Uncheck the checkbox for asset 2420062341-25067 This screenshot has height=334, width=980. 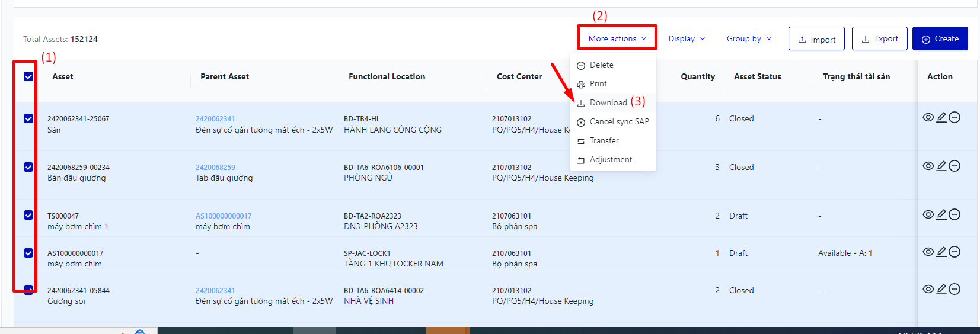click(28, 118)
